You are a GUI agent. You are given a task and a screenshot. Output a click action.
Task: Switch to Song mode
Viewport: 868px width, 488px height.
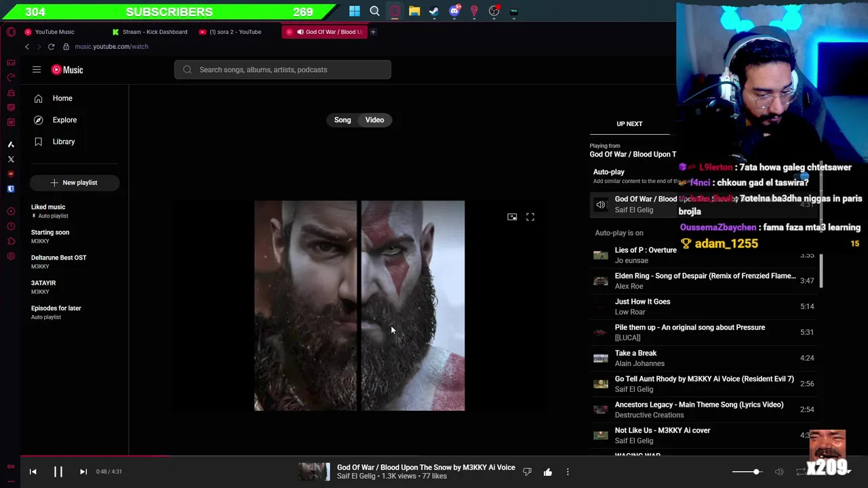(342, 120)
